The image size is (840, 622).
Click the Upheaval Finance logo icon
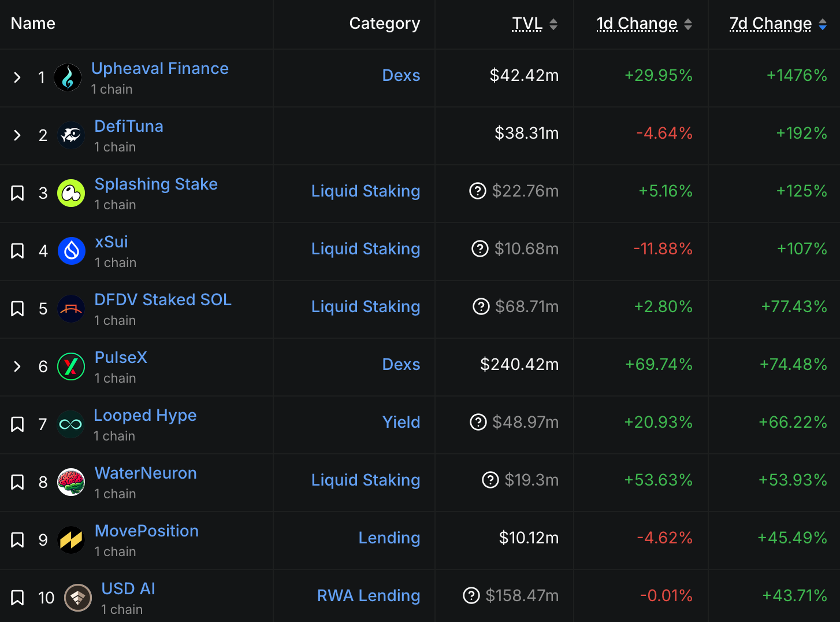68,77
